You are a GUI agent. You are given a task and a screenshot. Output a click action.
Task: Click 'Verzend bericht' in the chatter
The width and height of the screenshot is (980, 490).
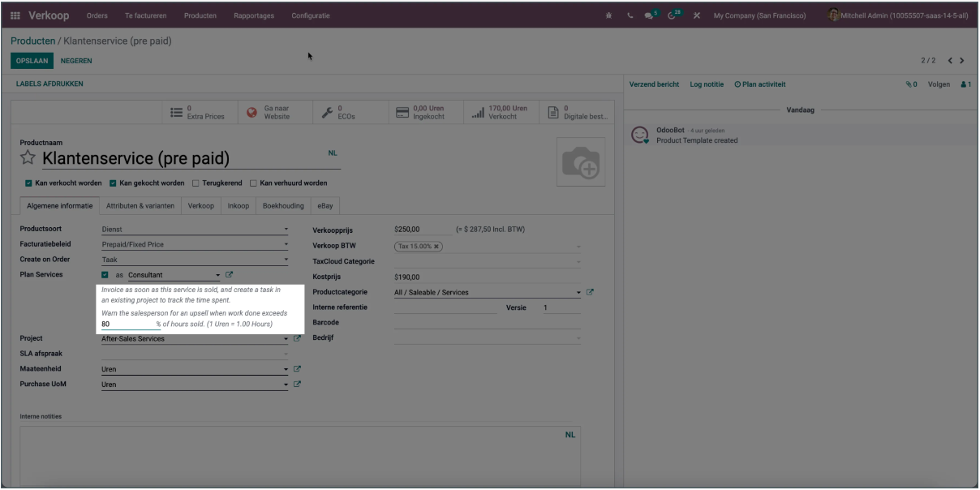(x=655, y=84)
